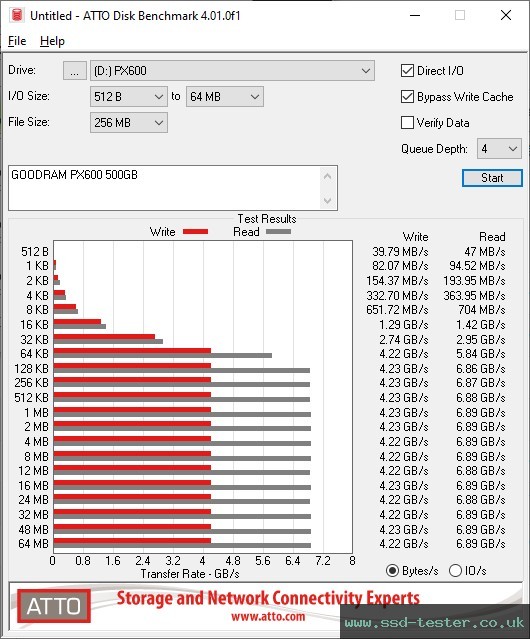Image resolution: width=530 pixels, height=639 pixels.
Task: Open the www.atto.com link
Action: (x=268, y=617)
